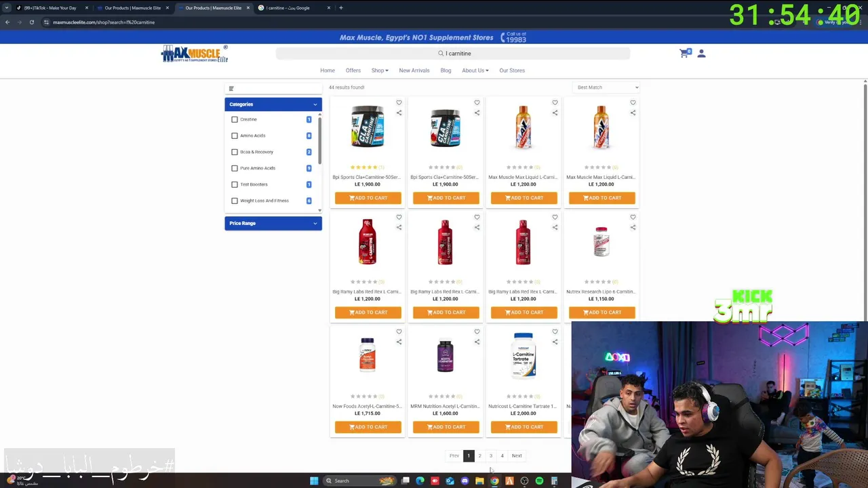Open the Offers menu item
Viewport: 868px width, 488px height.
pos(353,70)
